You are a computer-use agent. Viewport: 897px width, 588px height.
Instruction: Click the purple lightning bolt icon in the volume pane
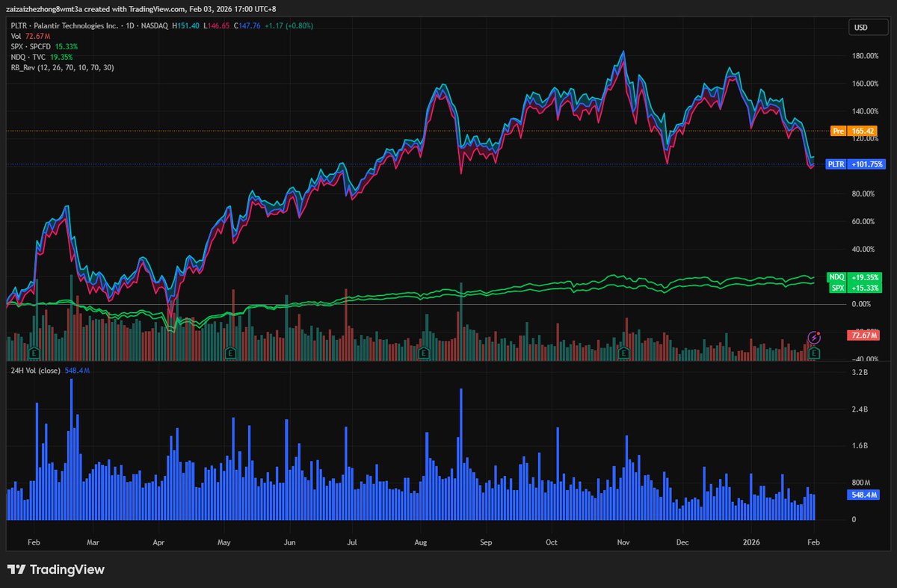pyautogui.click(x=813, y=337)
